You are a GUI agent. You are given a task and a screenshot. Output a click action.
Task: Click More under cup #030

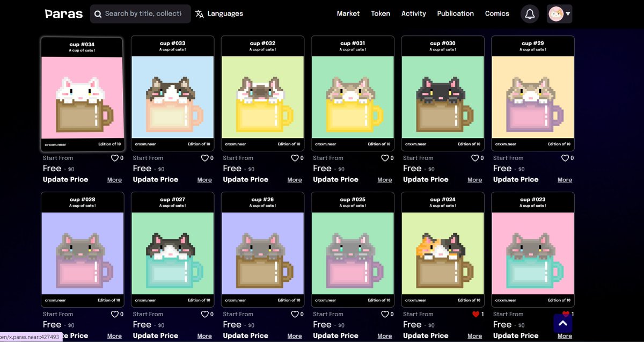pyautogui.click(x=475, y=180)
